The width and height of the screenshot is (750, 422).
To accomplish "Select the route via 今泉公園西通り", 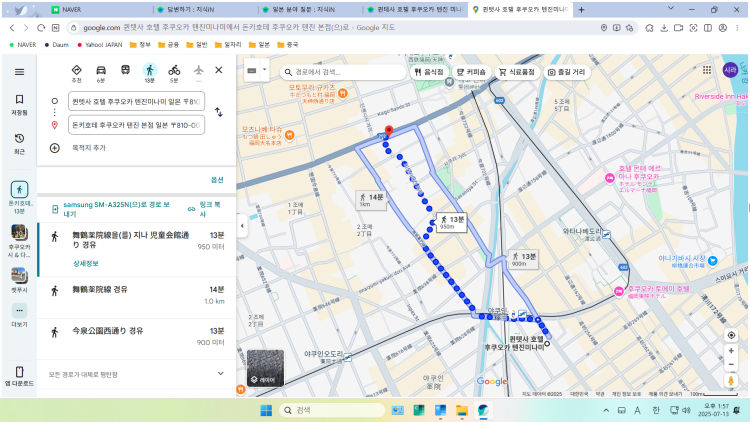I will click(x=137, y=339).
